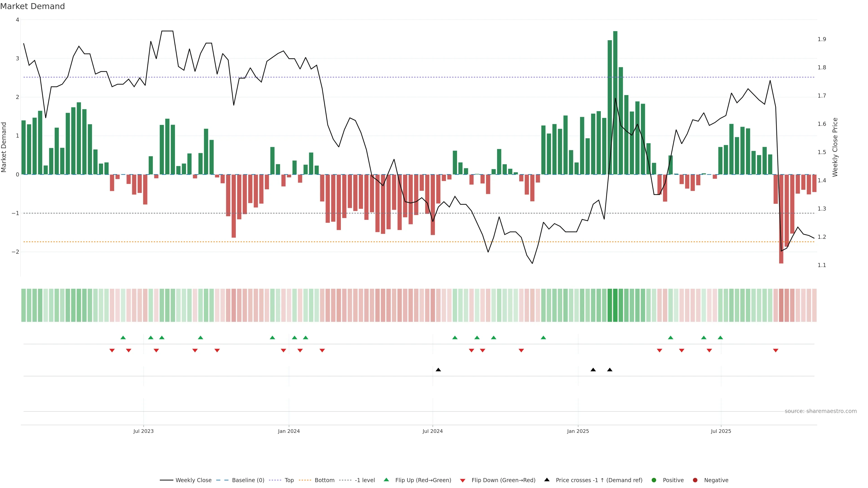Click the rightmost red flip-down triangle marker

[776, 351]
